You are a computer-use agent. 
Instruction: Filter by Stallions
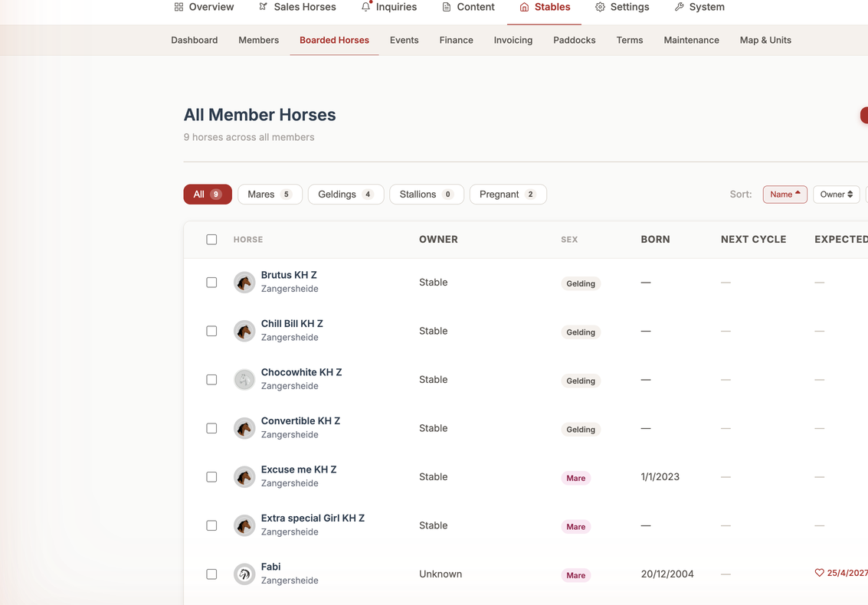(x=427, y=195)
